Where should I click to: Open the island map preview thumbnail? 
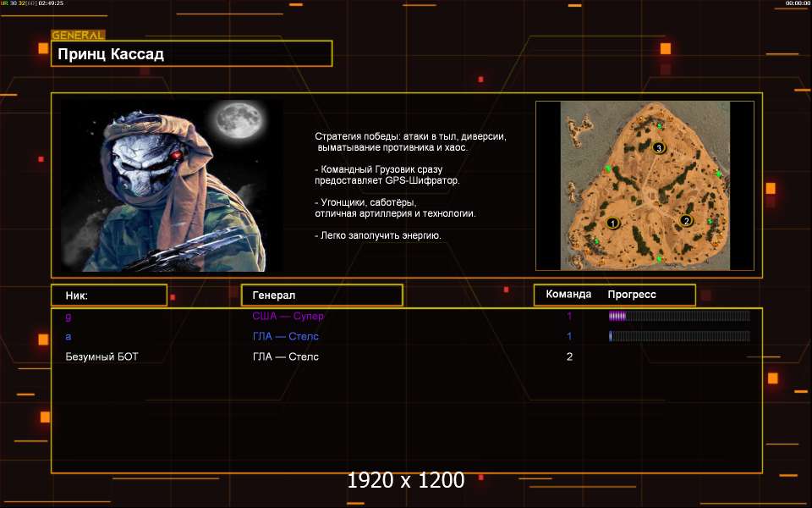645,185
